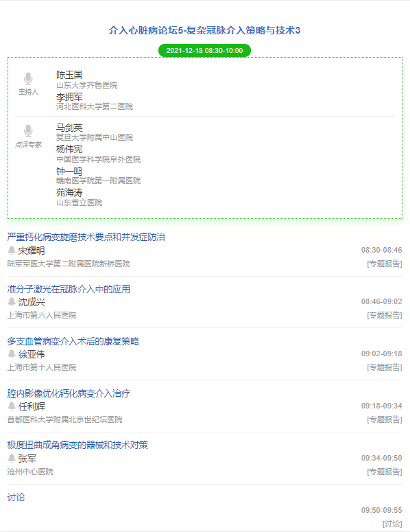Click the 点评专家 label
The height and width of the screenshot is (532, 410).
point(29,145)
